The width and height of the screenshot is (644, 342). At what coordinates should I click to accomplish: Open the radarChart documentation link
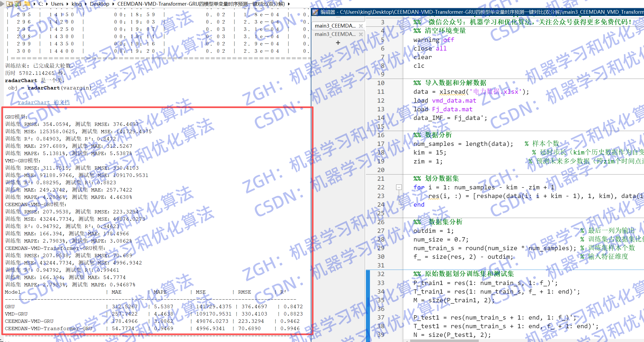pos(44,102)
